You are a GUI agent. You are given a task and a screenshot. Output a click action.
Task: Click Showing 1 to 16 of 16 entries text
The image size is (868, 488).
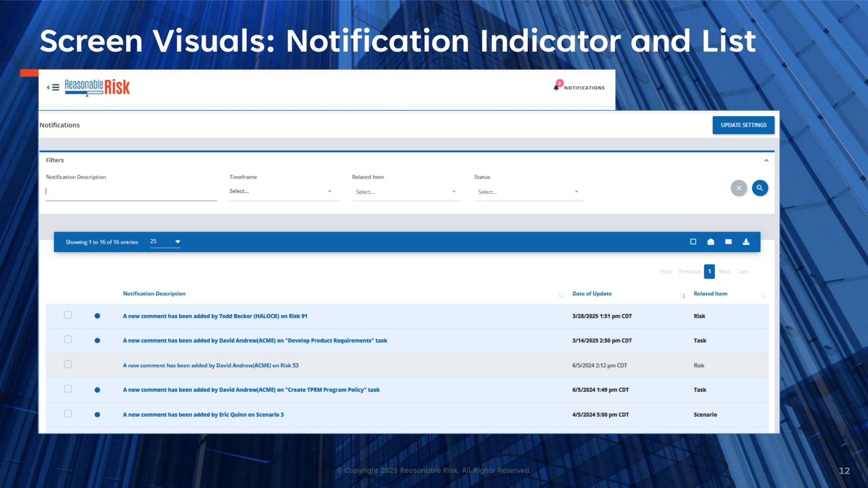[x=102, y=242]
